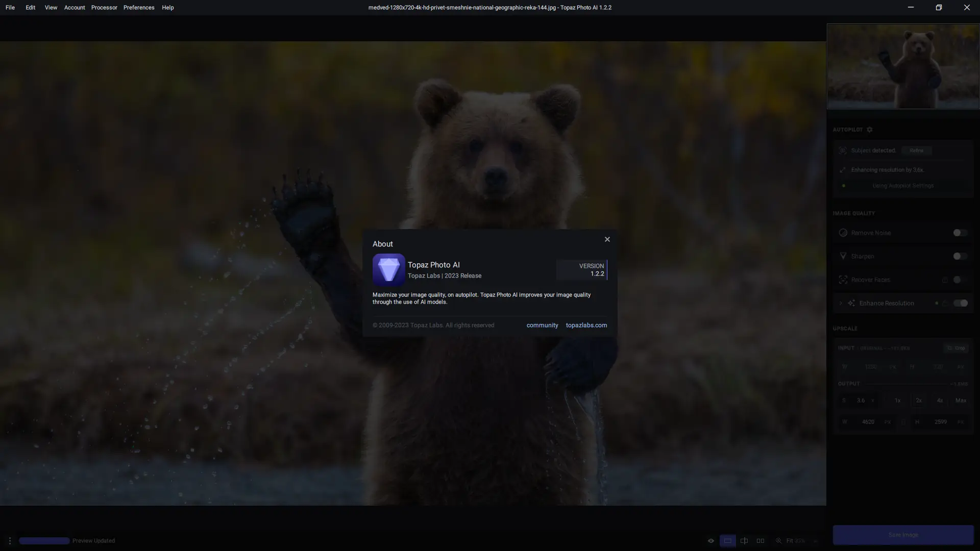Click the bear navigator thumbnail
Viewport: 980px width, 551px height.
(903, 66)
